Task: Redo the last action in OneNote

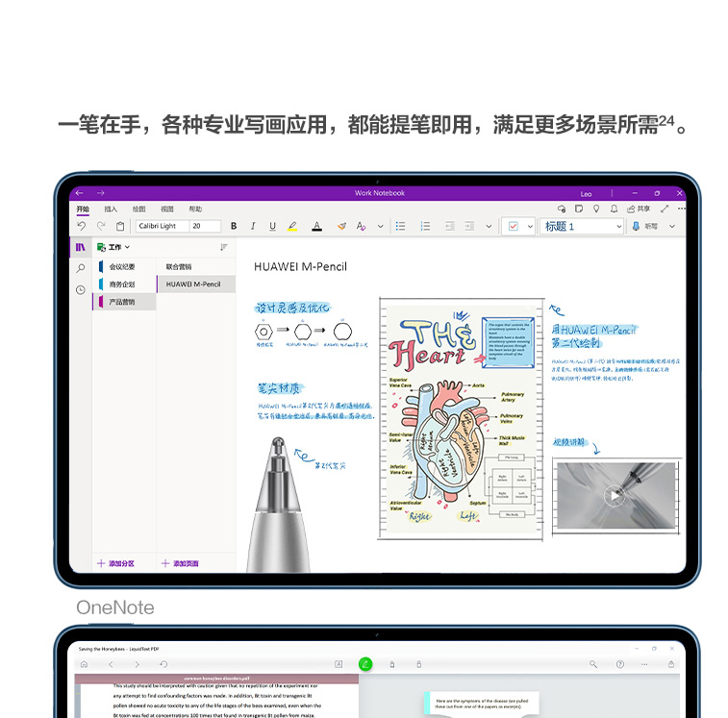Action: point(101,226)
